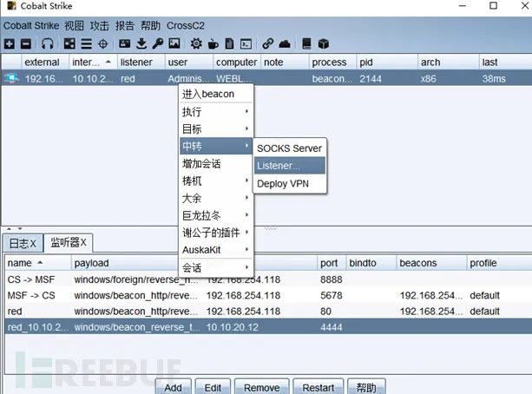
Task: Click the Restart button
Action: 319,388
